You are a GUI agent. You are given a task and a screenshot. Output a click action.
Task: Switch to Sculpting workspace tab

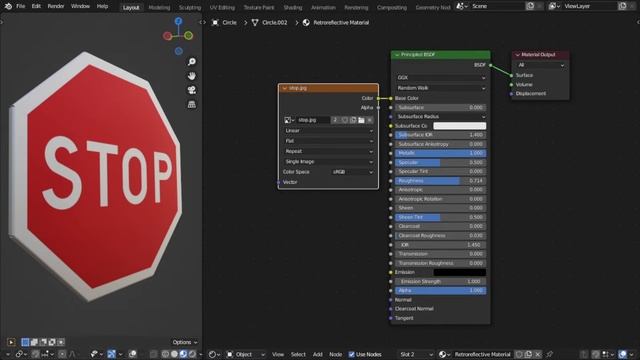point(190,7)
